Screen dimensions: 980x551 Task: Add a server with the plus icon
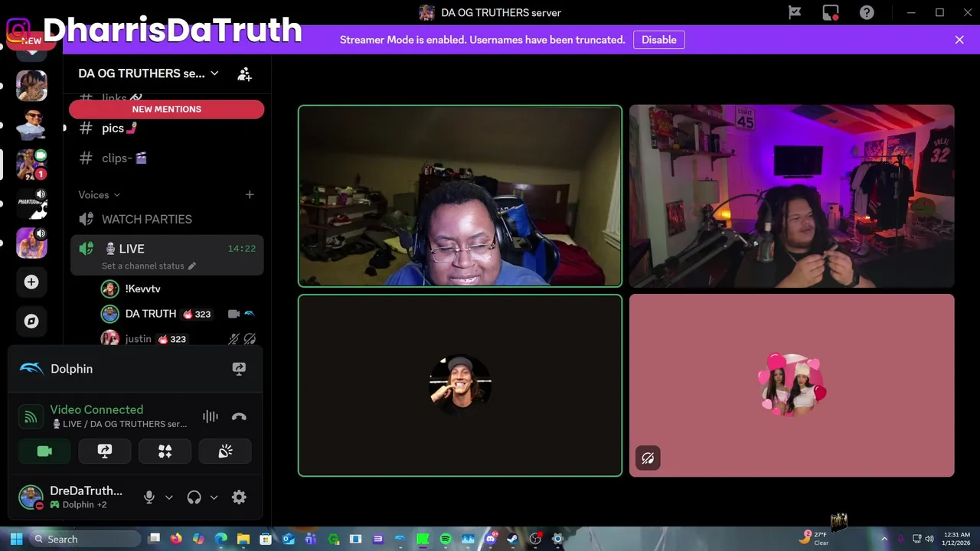tap(31, 282)
